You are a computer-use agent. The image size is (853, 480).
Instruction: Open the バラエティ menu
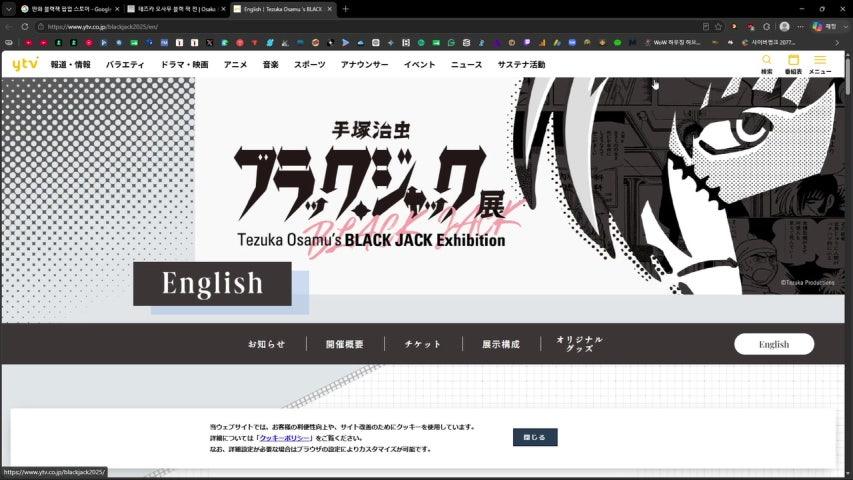click(125, 64)
